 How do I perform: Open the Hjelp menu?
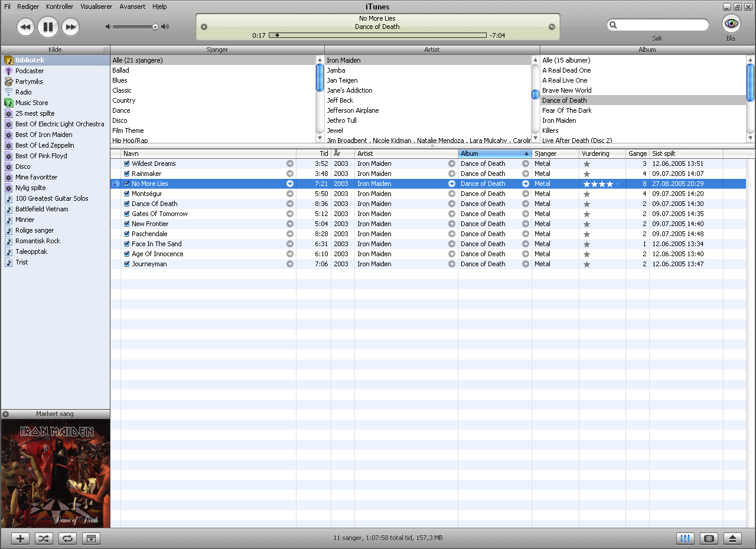tap(159, 6)
